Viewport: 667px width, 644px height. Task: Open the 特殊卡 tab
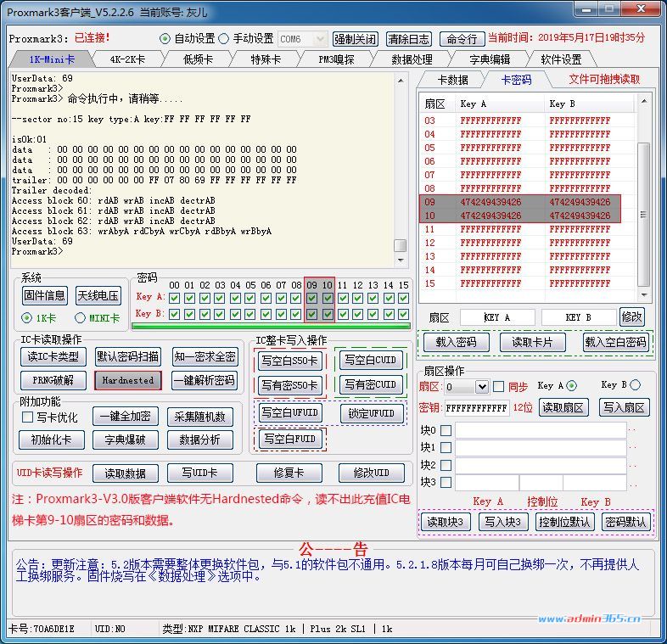tap(266, 59)
